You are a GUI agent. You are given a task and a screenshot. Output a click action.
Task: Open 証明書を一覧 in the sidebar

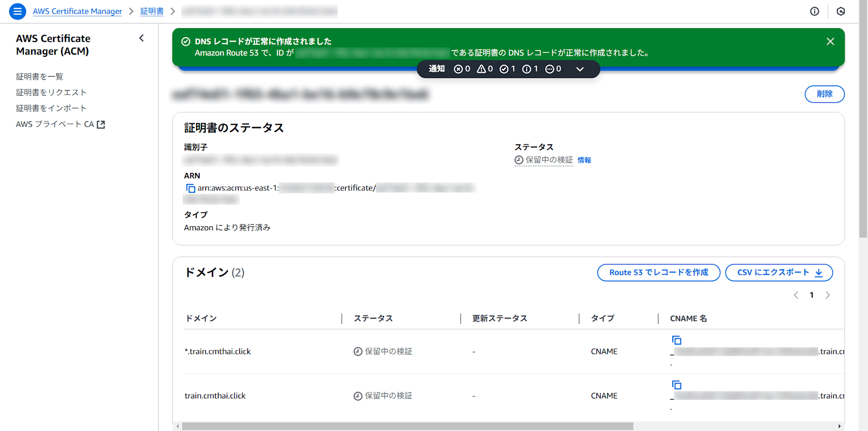tap(39, 77)
